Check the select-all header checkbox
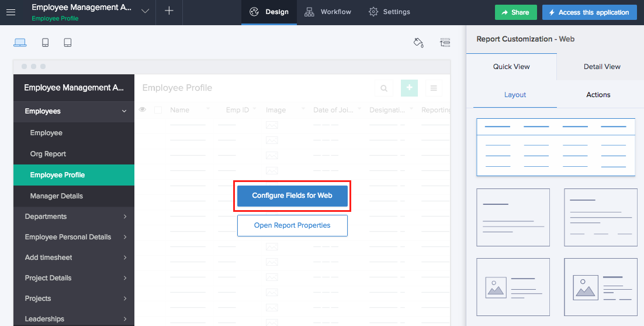The width and height of the screenshot is (644, 326). pos(158,110)
